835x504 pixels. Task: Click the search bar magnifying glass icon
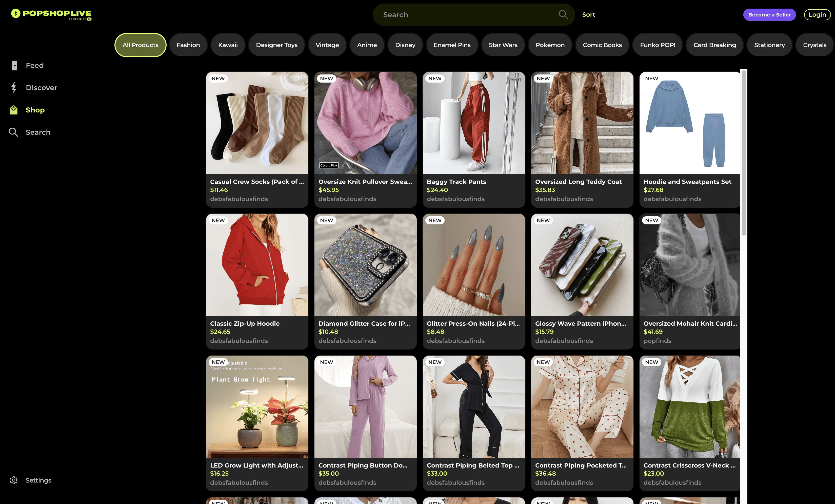click(x=563, y=15)
